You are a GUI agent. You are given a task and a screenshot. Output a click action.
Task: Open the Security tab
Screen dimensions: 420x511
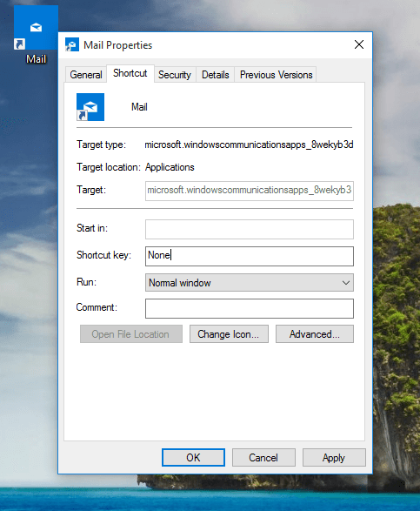pyautogui.click(x=175, y=75)
